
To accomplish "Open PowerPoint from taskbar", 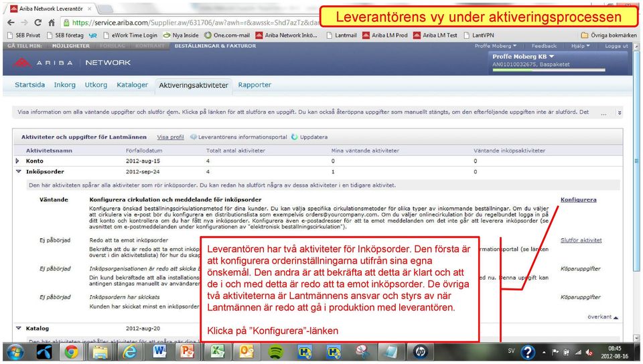I will tap(187, 351).
